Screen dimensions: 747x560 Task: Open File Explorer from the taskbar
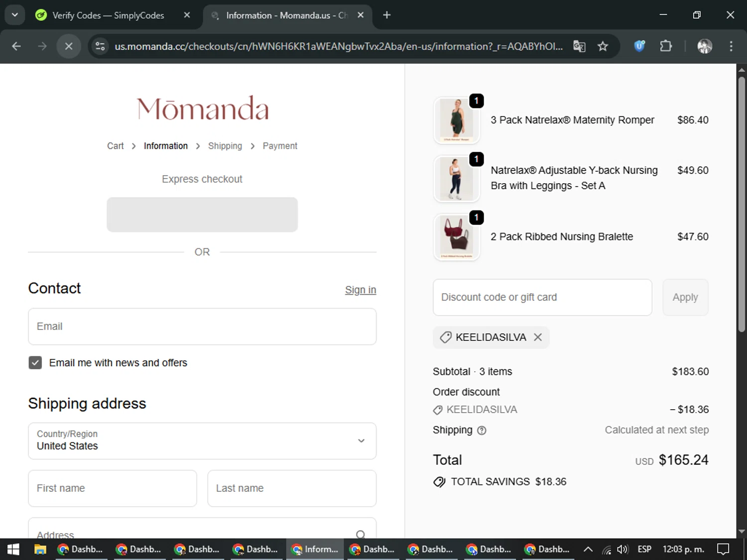40,549
